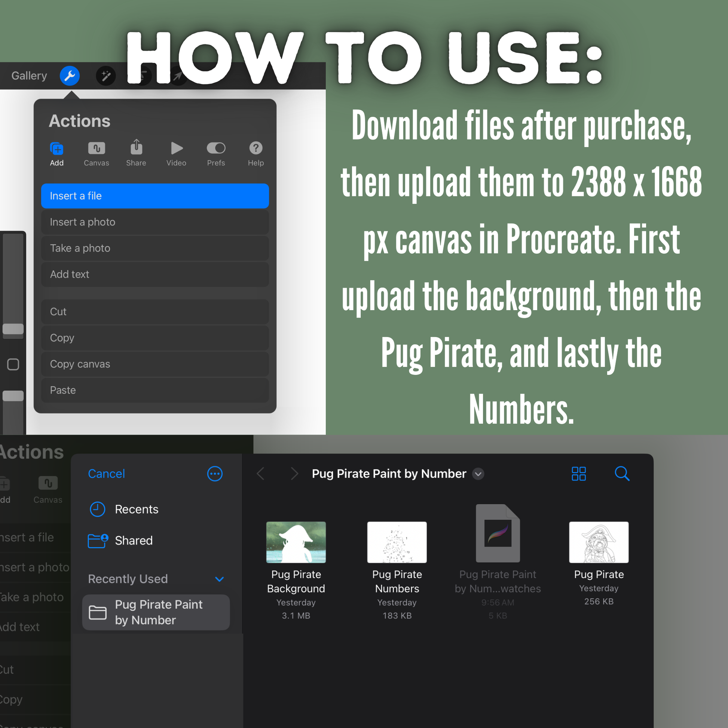Click the brush size slider handle
This screenshot has height=728, width=728.
[13, 328]
